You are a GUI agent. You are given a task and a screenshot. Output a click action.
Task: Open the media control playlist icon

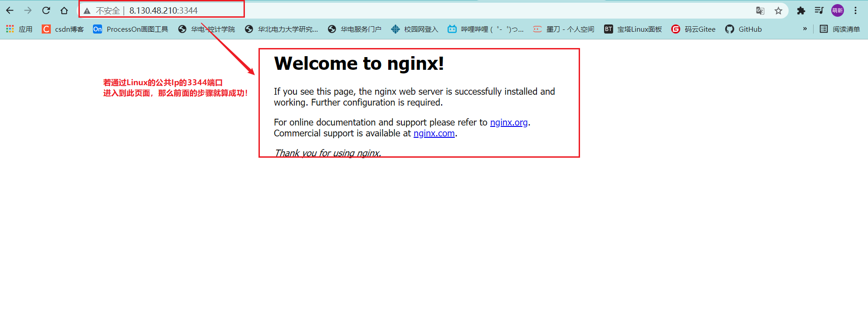(819, 10)
